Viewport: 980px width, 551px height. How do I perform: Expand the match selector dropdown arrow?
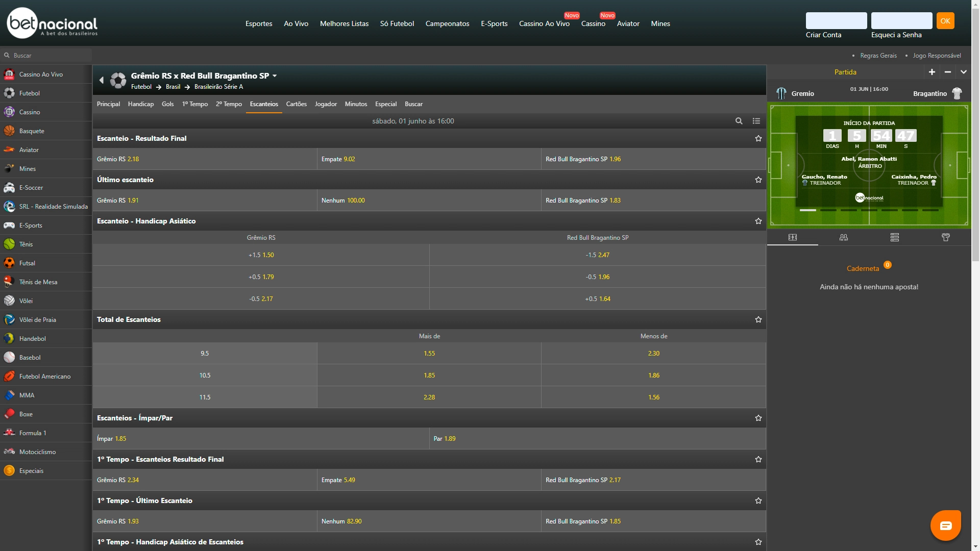coord(275,76)
